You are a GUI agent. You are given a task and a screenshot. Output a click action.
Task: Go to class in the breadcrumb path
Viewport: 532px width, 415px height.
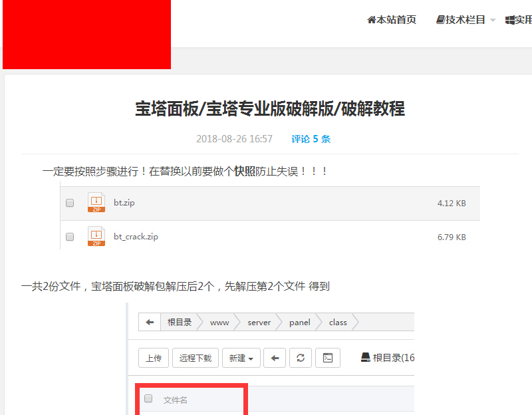(338, 323)
